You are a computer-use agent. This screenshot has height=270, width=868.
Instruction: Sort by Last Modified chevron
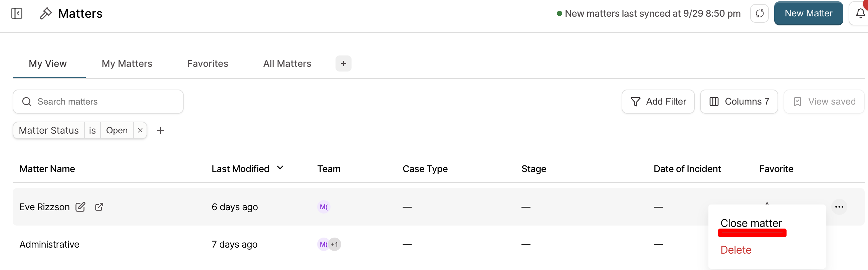click(280, 168)
